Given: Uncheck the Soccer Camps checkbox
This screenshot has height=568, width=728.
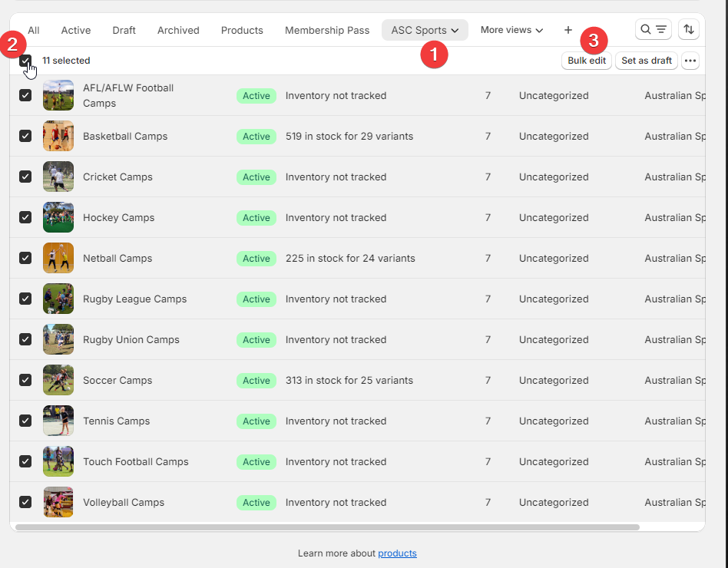Looking at the screenshot, I should click(x=25, y=380).
